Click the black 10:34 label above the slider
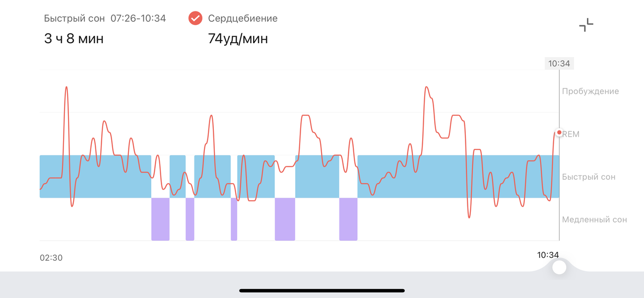The image size is (644, 298). tap(548, 255)
